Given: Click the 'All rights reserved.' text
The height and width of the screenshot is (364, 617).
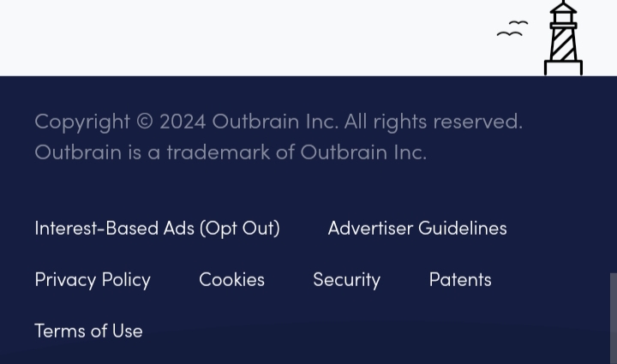Looking at the screenshot, I should click(x=434, y=122).
